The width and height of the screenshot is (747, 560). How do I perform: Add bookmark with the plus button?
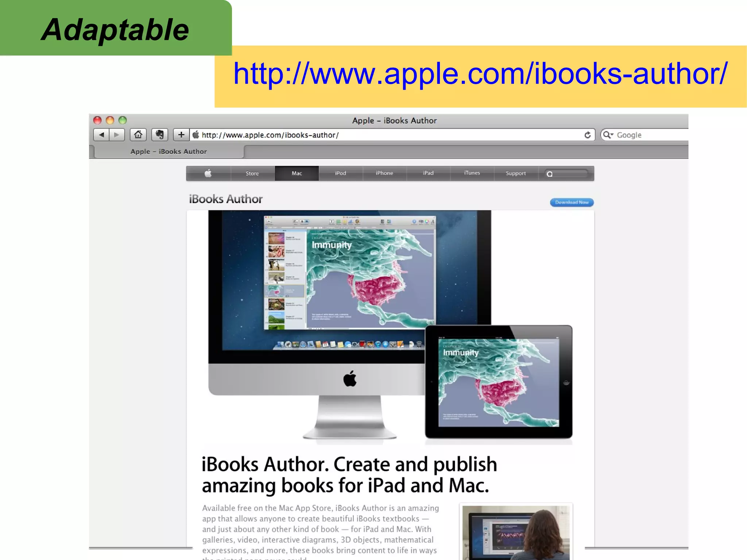(x=181, y=135)
